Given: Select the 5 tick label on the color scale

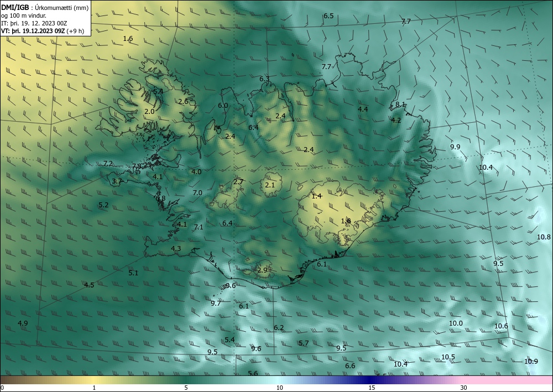Looking at the screenshot, I should (186, 388).
